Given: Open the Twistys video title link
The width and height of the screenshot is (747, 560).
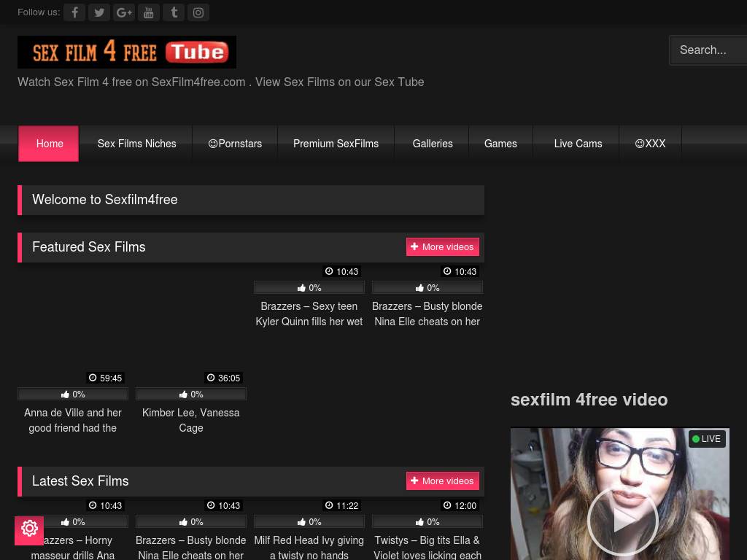Looking at the screenshot, I should [x=427, y=548].
